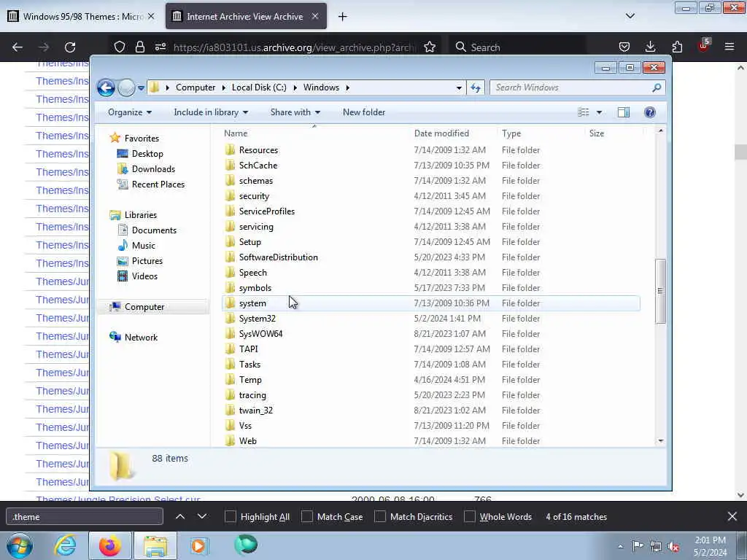Click the Explorer file list scrollbar thumb
This screenshot has width=747, height=560.
(x=660, y=291)
